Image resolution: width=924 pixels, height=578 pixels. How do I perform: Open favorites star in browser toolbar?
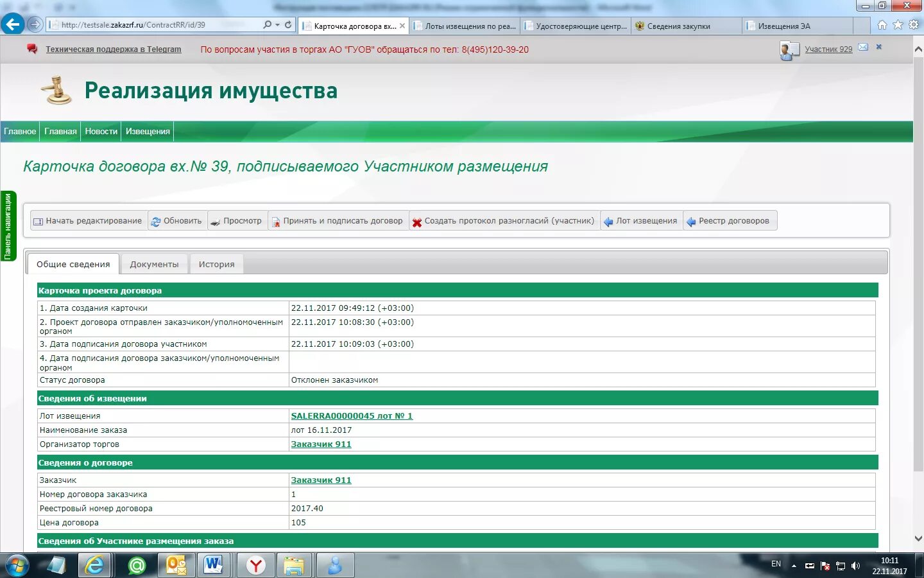coord(898,25)
